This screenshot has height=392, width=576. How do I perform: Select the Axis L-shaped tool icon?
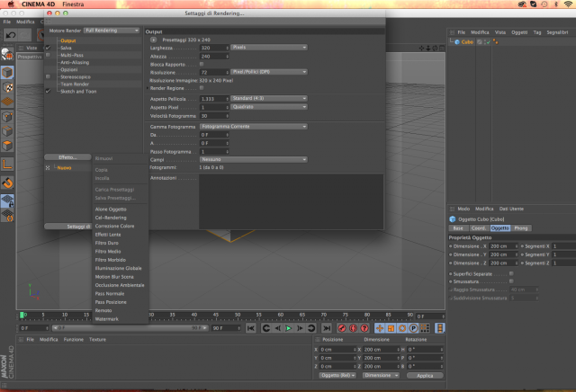(7, 164)
